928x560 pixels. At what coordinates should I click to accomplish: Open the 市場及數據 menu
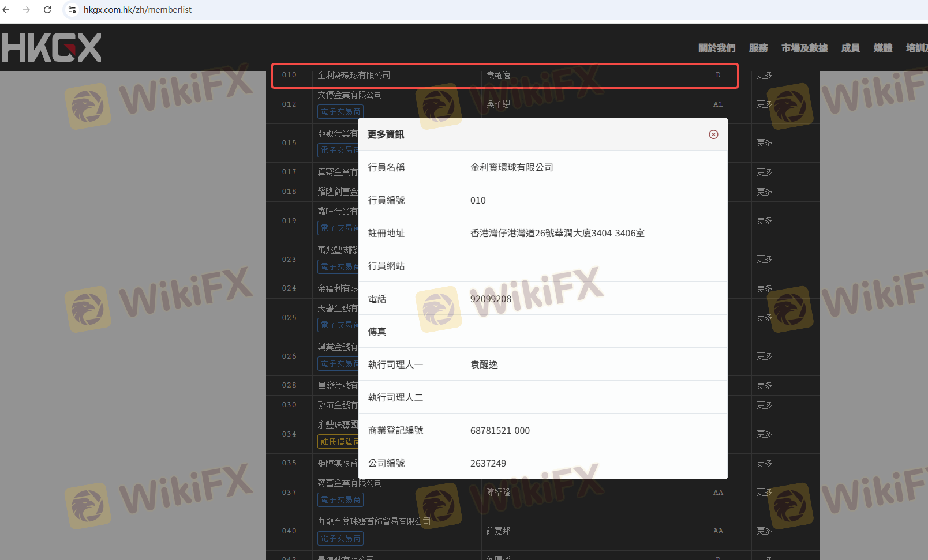[804, 48]
